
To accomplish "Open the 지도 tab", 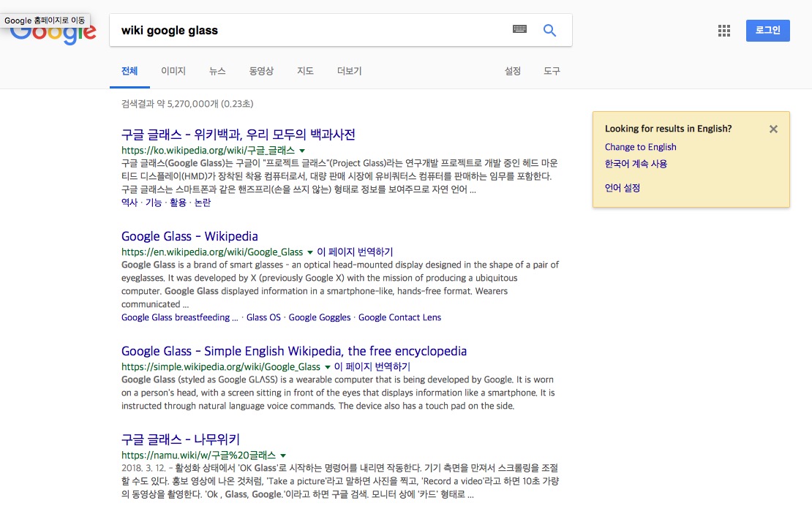I will click(306, 72).
